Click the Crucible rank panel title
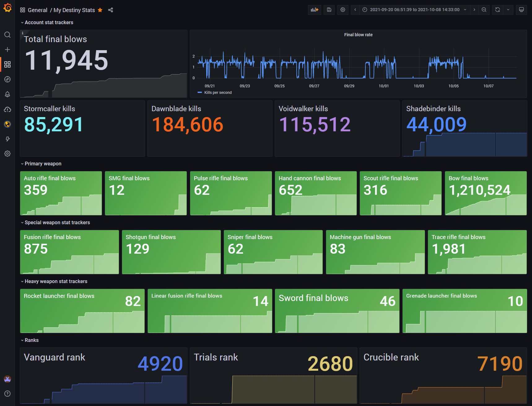 [x=391, y=357]
